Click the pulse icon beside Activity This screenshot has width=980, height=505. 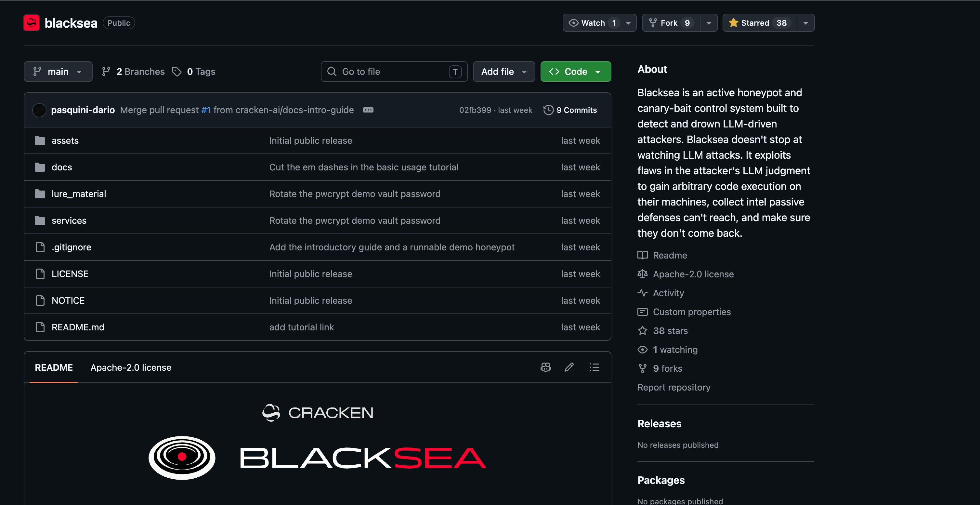(642, 293)
